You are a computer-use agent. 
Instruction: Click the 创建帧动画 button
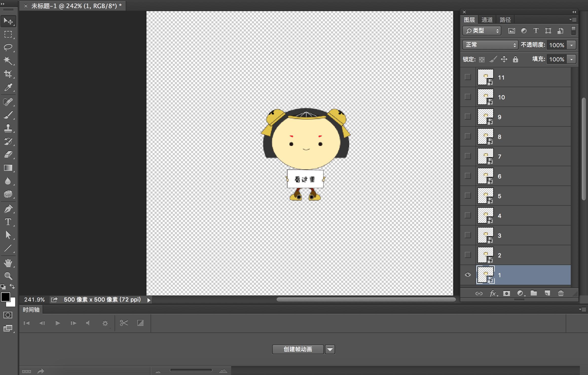point(298,349)
